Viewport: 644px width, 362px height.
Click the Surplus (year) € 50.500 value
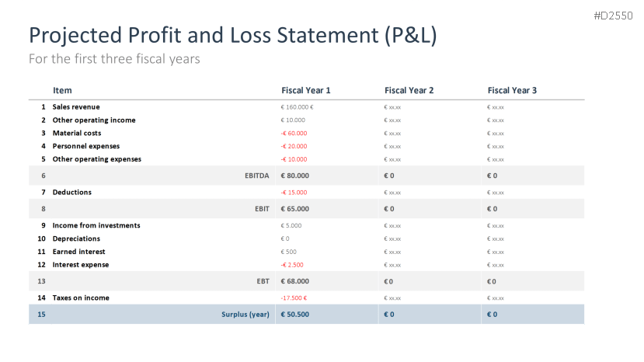pos(295,315)
